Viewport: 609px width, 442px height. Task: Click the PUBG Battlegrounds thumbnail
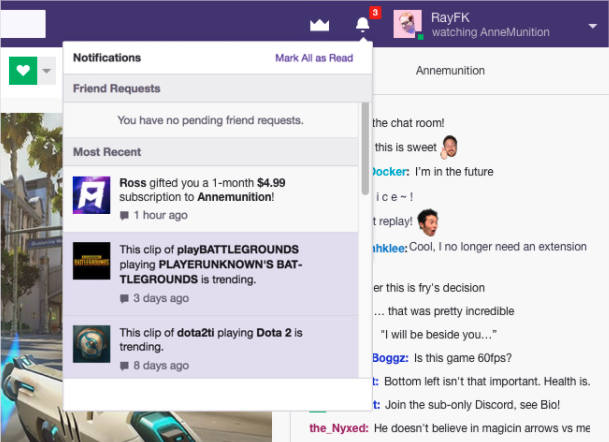tap(91, 261)
